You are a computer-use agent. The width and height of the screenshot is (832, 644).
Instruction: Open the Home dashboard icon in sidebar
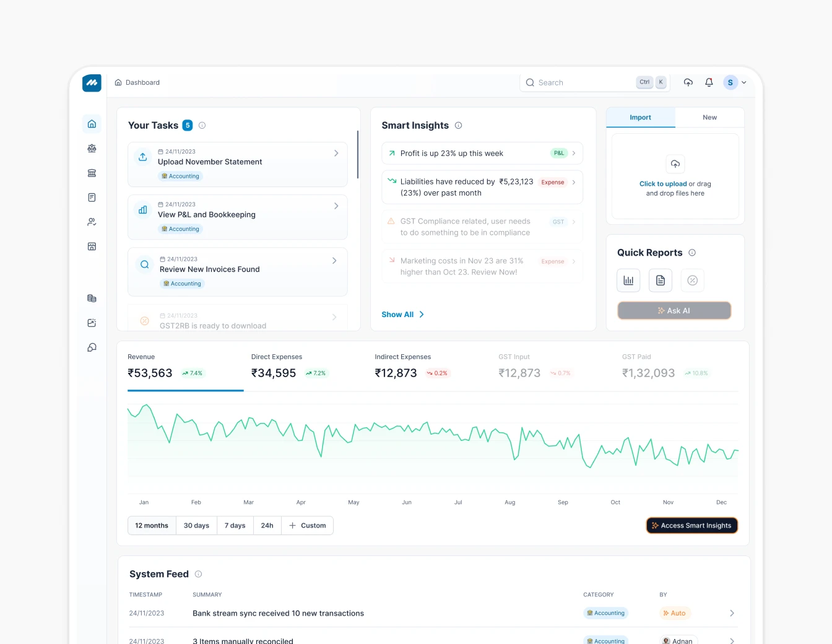pos(92,123)
